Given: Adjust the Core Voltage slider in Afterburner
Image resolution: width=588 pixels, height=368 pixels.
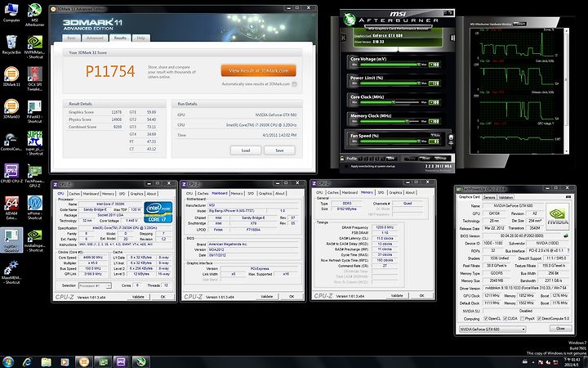Looking at the screenshot, I should (x=389, y=65).
